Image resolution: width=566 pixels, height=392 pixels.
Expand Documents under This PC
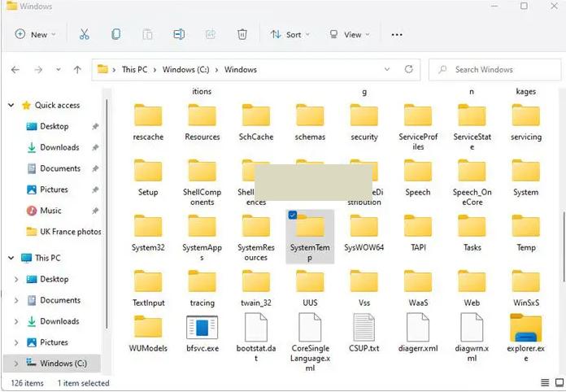pos(16,300)
